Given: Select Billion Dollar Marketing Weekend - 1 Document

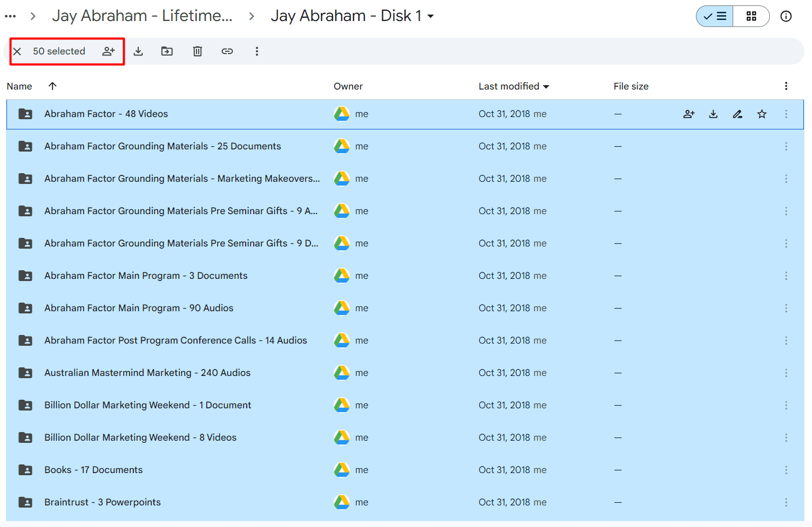Looking at the screenshot, I should (405, 405).
